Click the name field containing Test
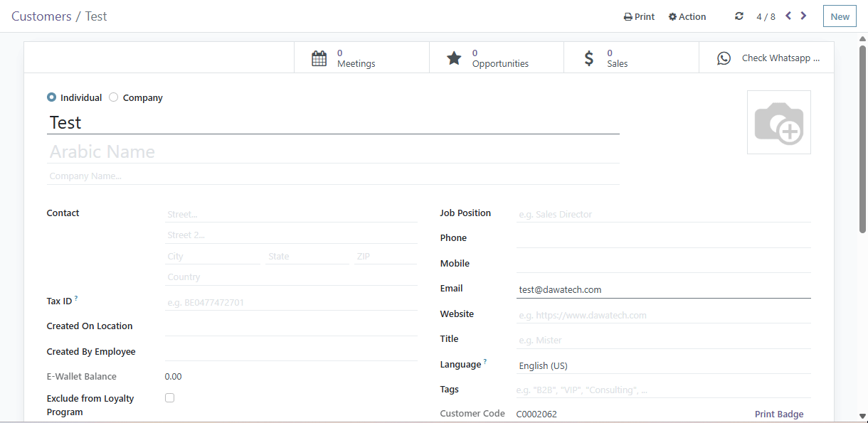 (x=333, y=122)
